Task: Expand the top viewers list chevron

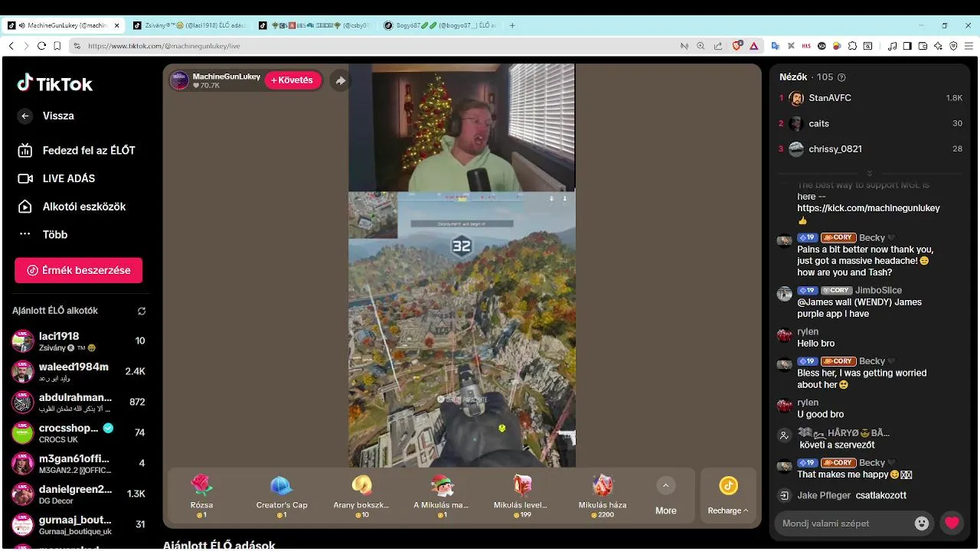Action: [870, 174]
